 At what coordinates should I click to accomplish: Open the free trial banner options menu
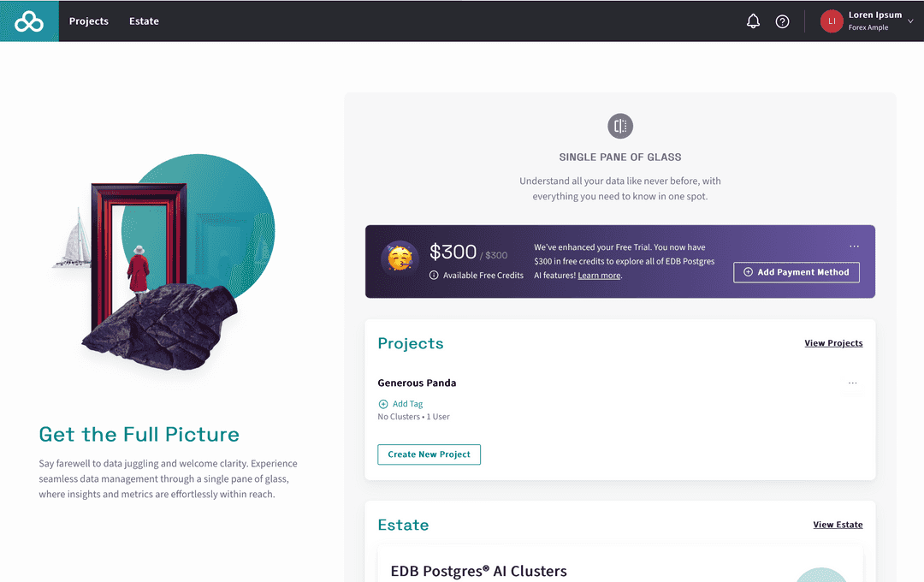tap(854, 246)
